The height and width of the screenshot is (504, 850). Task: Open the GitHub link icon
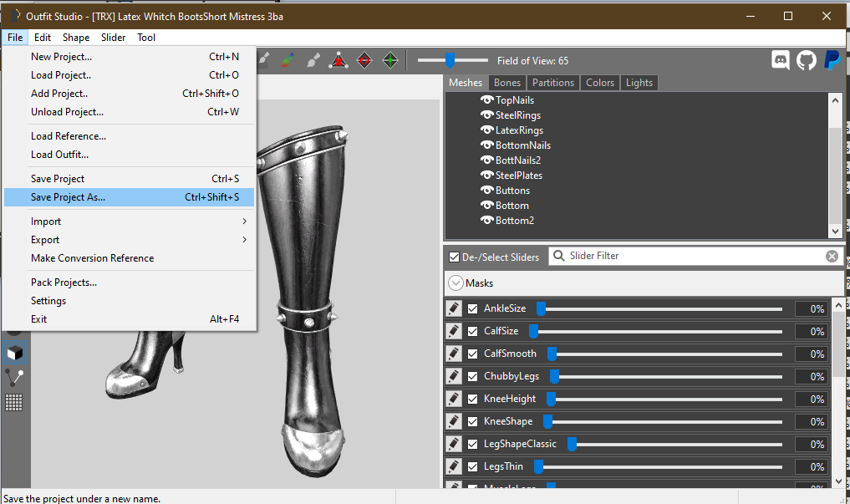[807, 60]
